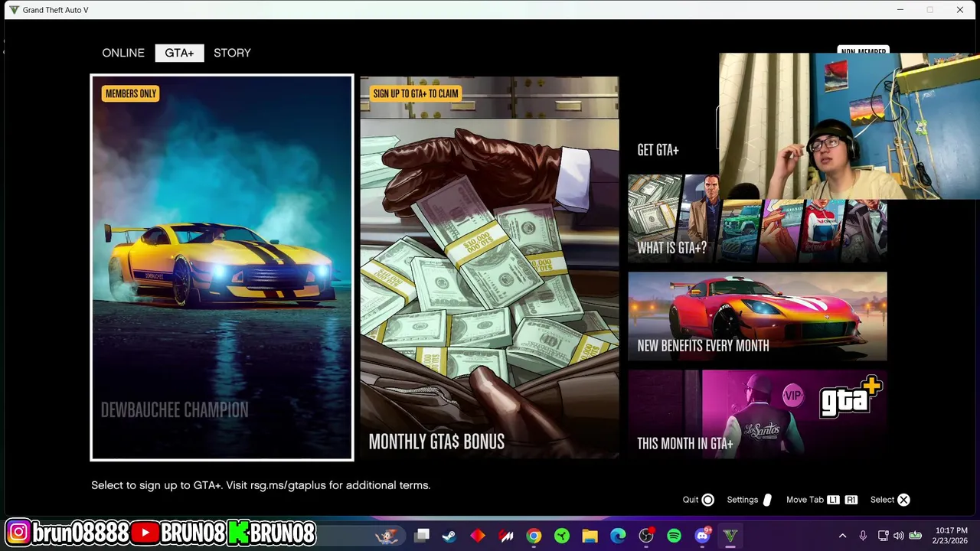Click the Settings label
The image size is (980, 551).
pyautogui.click(x=742, y=500)
